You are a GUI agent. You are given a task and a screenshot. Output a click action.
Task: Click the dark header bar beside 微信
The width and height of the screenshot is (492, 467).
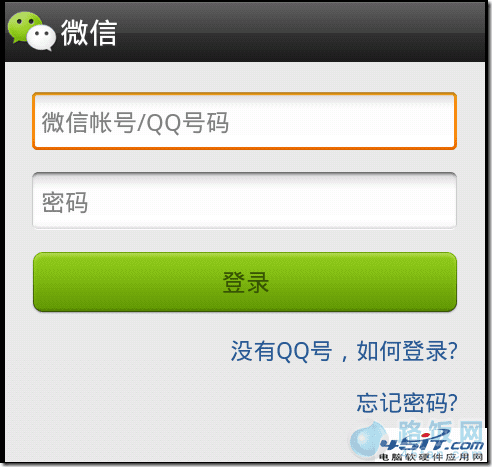click(x=300, y=32)
